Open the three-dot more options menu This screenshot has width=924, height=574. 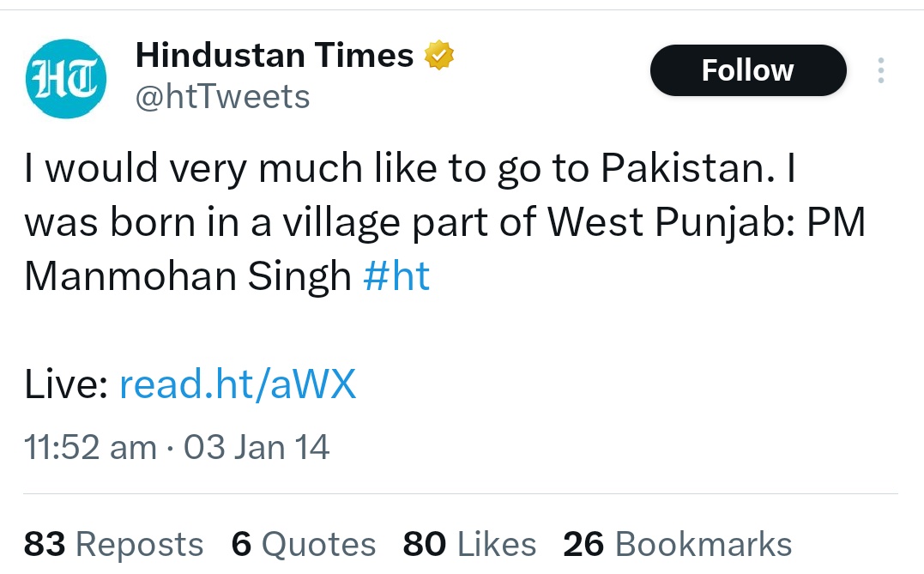(x=879, y=70)
